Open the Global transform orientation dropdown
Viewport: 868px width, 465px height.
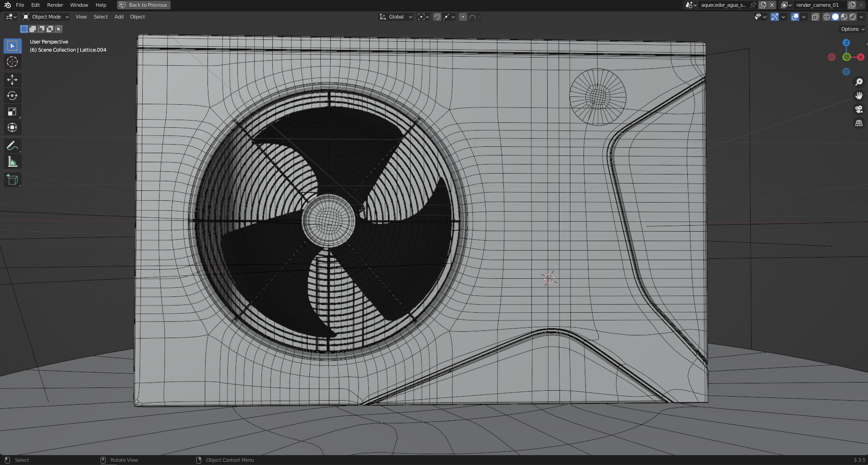tap(396, 17)
